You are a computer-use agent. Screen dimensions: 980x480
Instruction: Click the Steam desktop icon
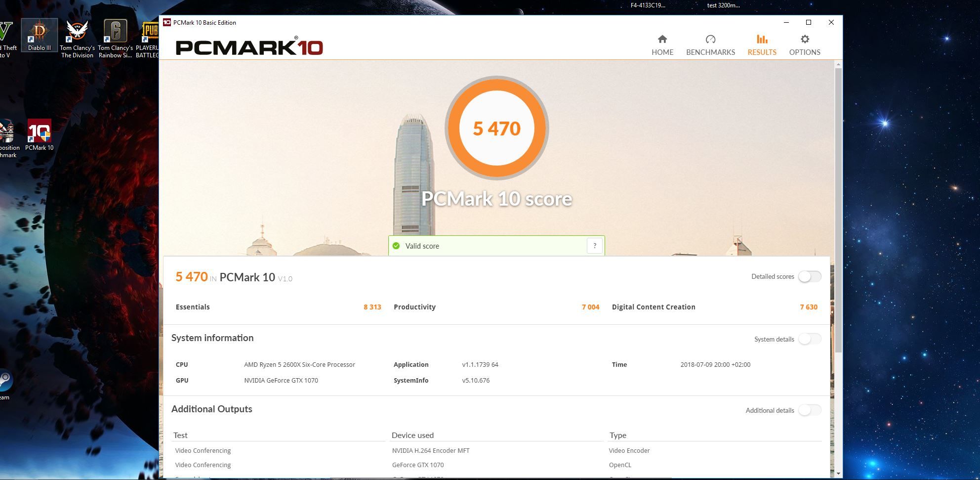tap(5, 385)
